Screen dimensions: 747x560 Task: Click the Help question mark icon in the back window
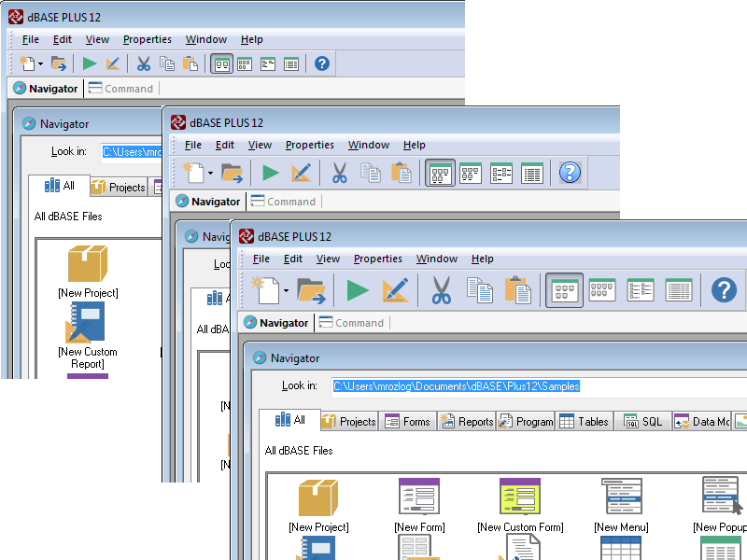(x=322, y=63)
